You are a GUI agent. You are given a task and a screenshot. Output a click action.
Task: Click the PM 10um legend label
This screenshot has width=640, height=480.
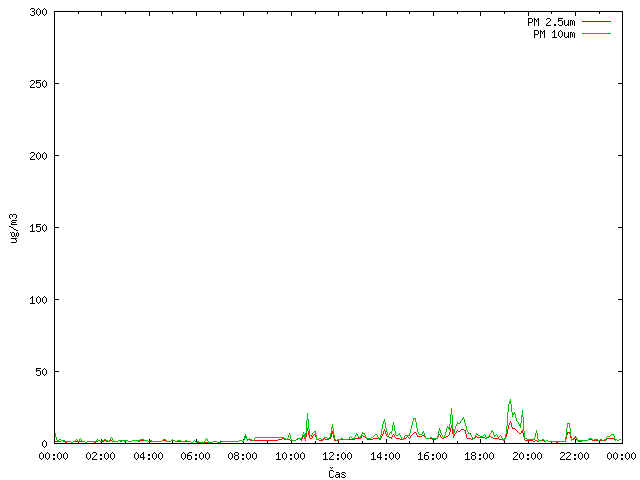coord(554,34)
